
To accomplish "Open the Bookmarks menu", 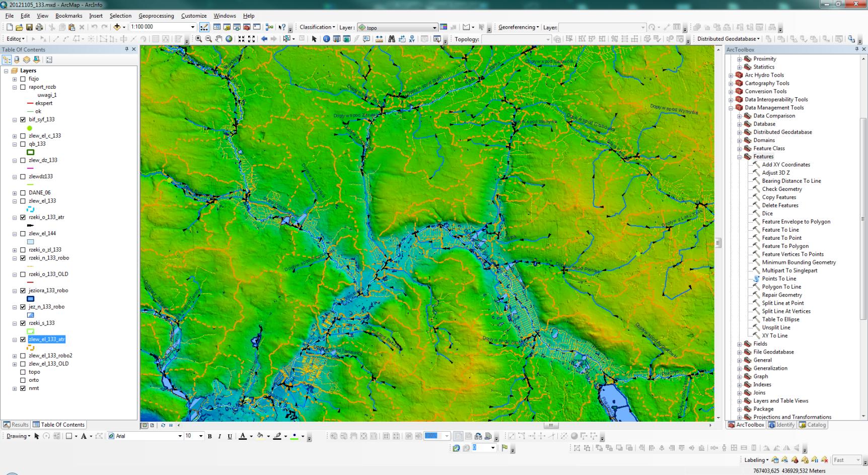I will click(x=68, y=16).
